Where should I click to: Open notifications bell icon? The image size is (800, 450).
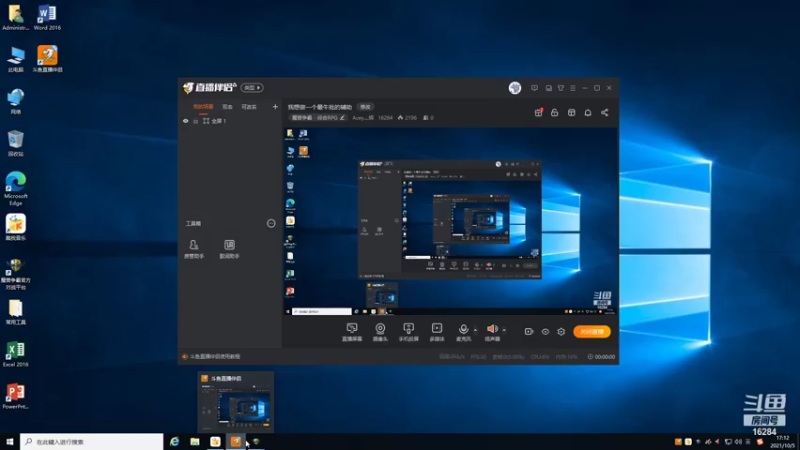click(x=588, y=112)
